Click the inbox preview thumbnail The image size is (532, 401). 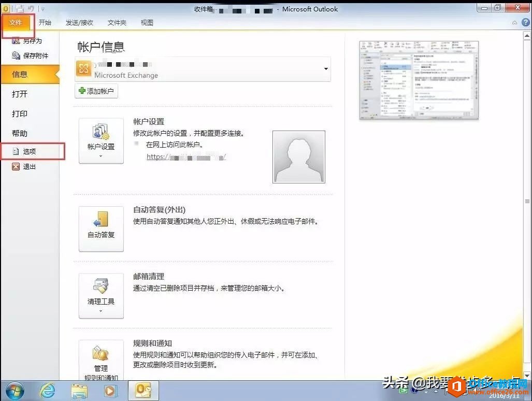point(419,80)
